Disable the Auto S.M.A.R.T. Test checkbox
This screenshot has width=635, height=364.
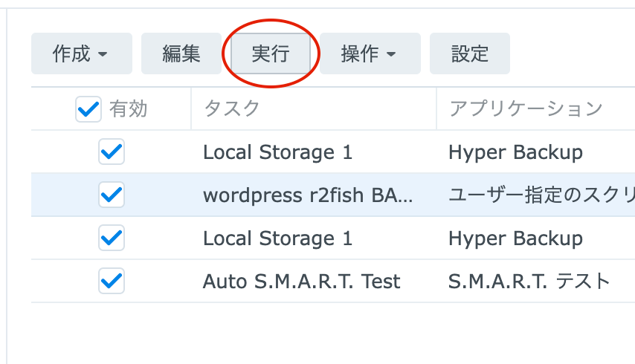pos(112,281)
